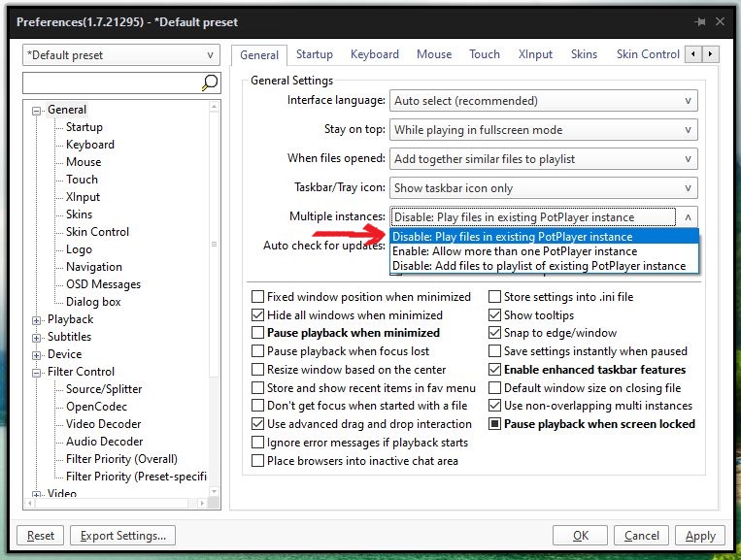Pin the Preferences window
This screenshot has width=741, height=560.
pyautogui.click(x=700, y=21)
